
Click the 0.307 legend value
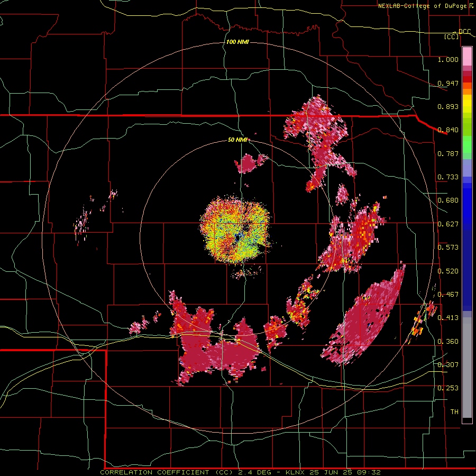click(x=448, y=365)
